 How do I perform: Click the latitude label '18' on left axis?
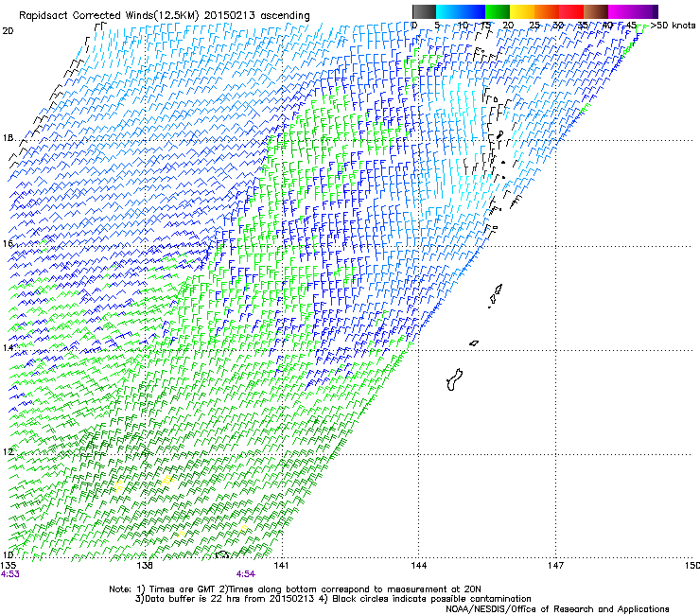pos(8,138)
